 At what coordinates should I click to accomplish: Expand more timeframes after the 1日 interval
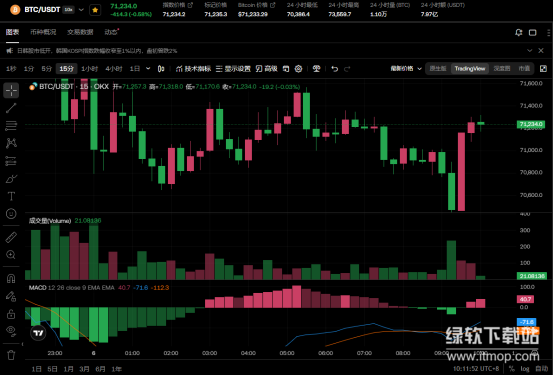pos(148,69)
